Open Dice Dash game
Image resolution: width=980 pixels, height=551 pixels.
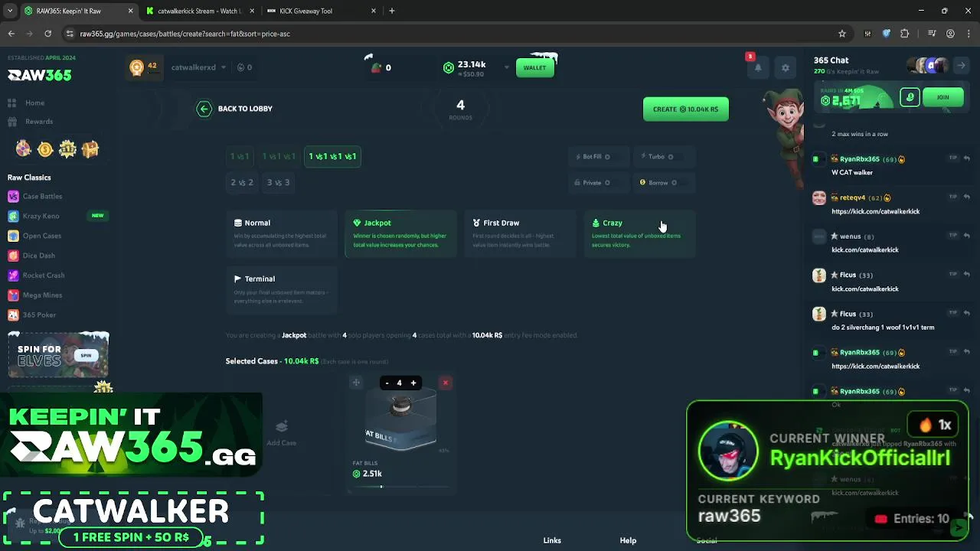[38, 256]
